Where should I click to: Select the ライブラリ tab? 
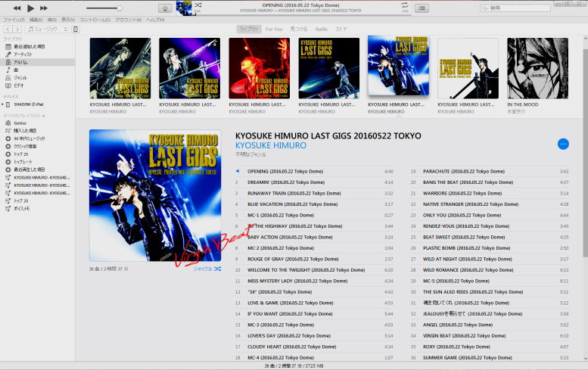point(249,30)
